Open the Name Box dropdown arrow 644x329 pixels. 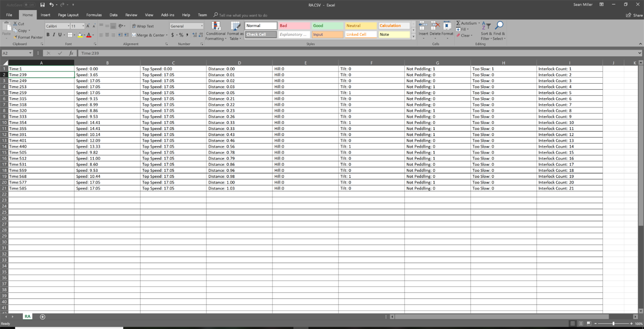(30, 53)
